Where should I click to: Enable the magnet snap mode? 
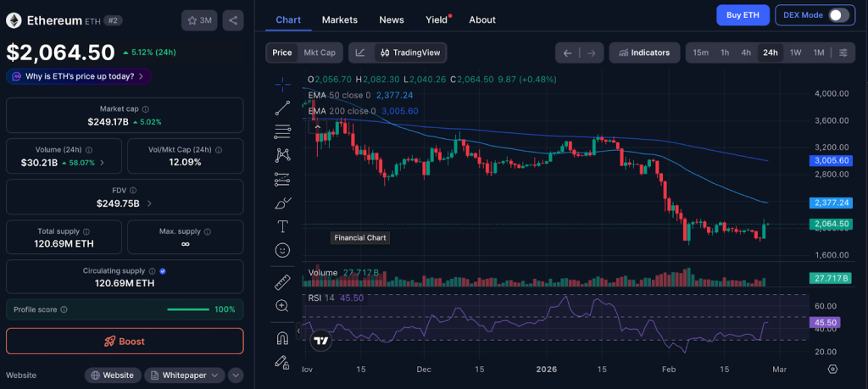point(282,338)
